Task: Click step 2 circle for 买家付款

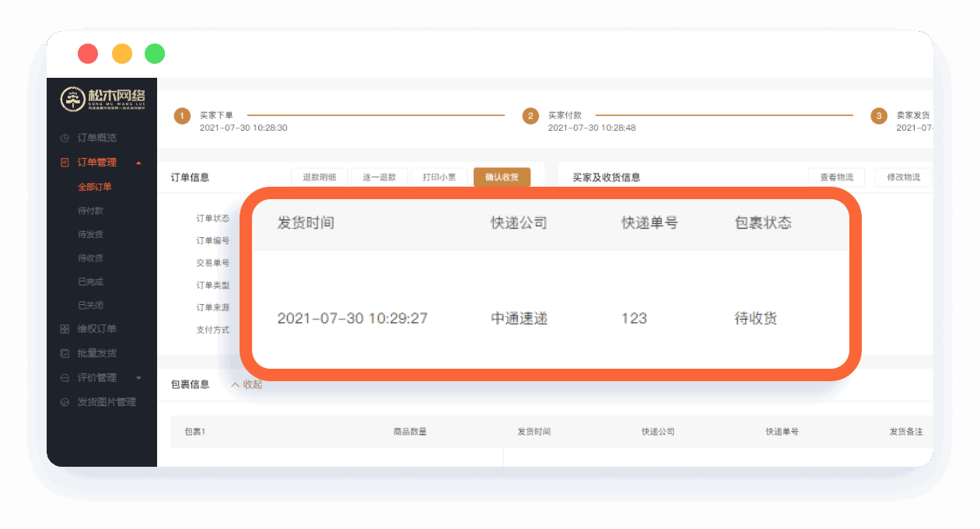Action: click(530, 116)
